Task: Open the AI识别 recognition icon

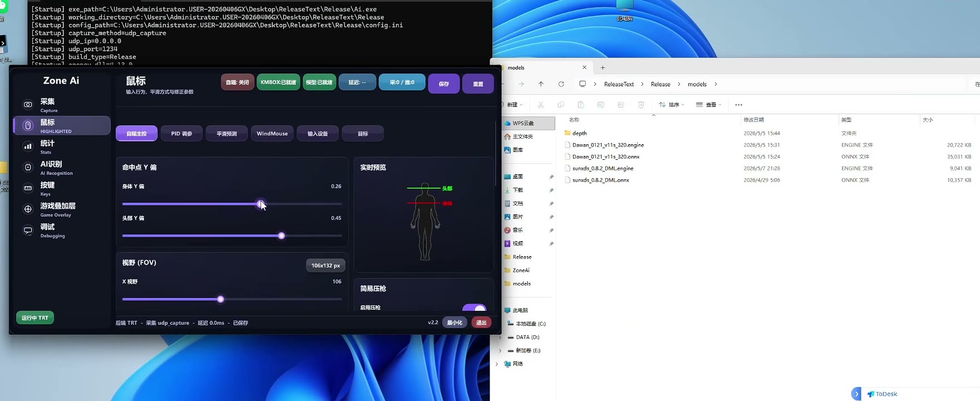Action: 28,167
